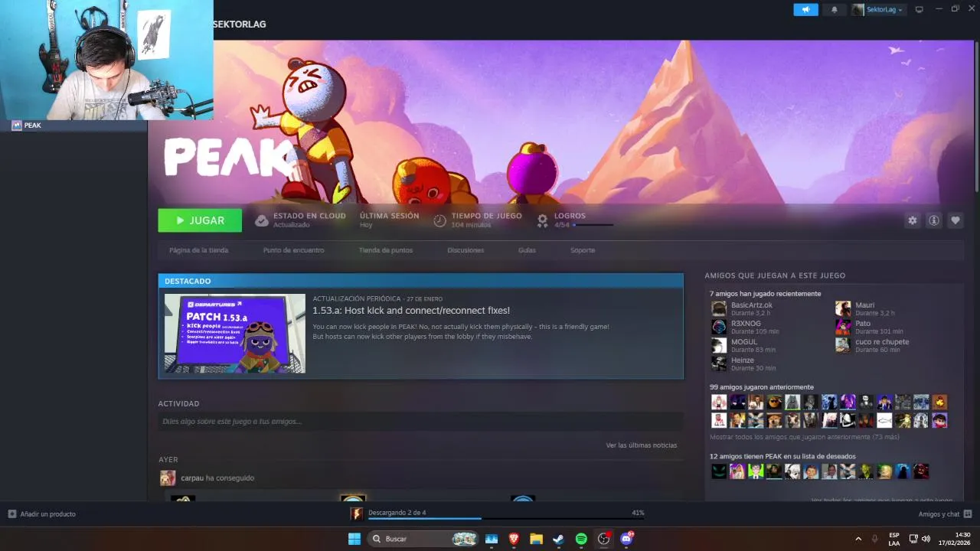Image resolution: width=980 pixels, height=551 pixels.
Task: Switch to Big Picture mode monitor icon
Action: [x=920, y=9]
